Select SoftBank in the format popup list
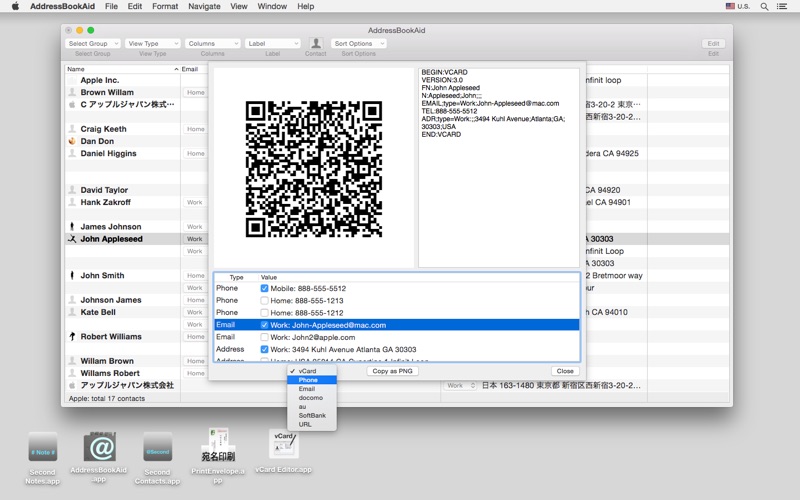Screen dimensions: 800x500 point(312,415)
